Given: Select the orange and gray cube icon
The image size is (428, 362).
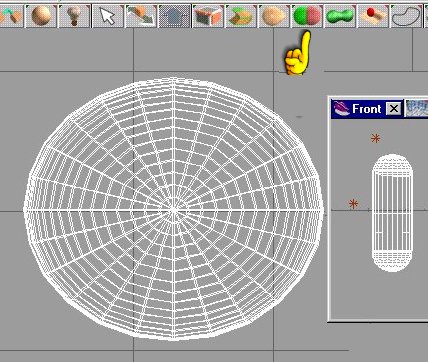Looking at the screenshot, I should 207,16.
